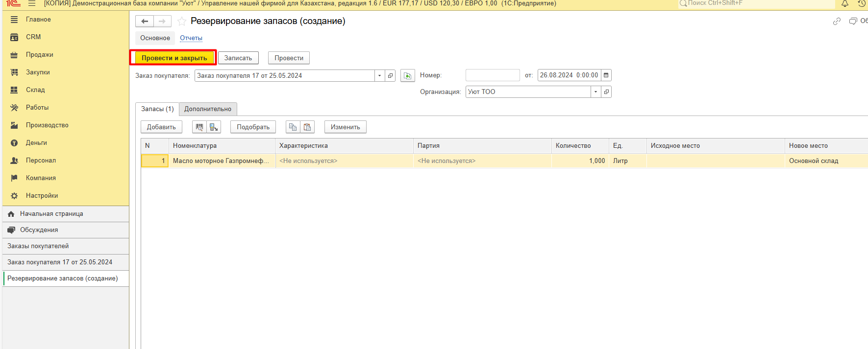Open the Отчеты link

191,38
